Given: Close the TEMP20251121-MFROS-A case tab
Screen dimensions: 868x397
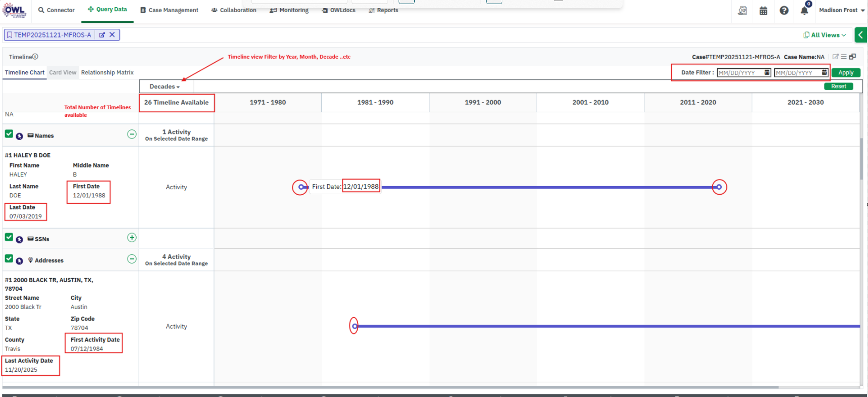Looking at the screenshot, I should pyautogui.click(x=112, y=35).
